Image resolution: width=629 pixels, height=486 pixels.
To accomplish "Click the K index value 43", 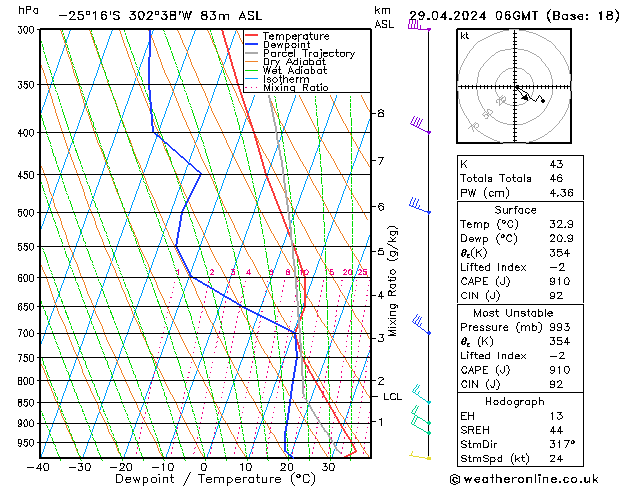I will point(556,164).
